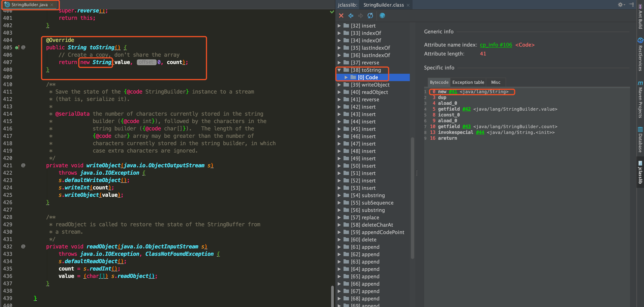Switch to the Bytecode tab
644x307 pixels.
click(439, 82)
